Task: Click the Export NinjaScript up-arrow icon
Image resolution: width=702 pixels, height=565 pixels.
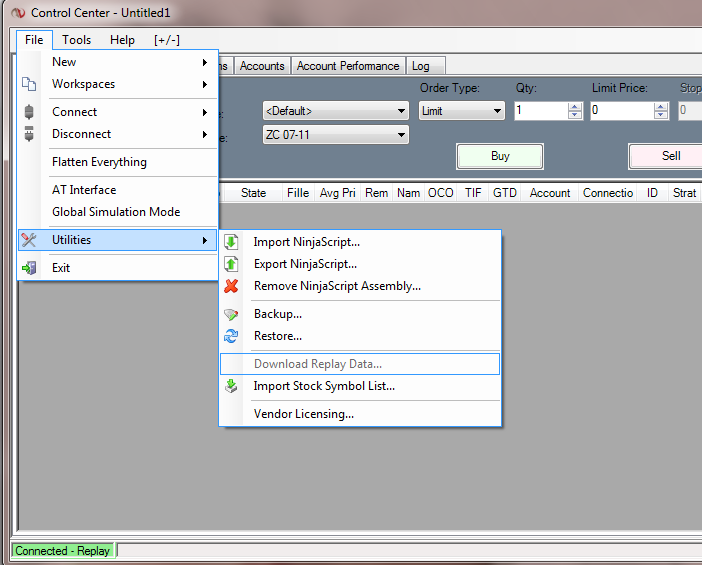Action: pyautogui.click(x=231, y=264)
